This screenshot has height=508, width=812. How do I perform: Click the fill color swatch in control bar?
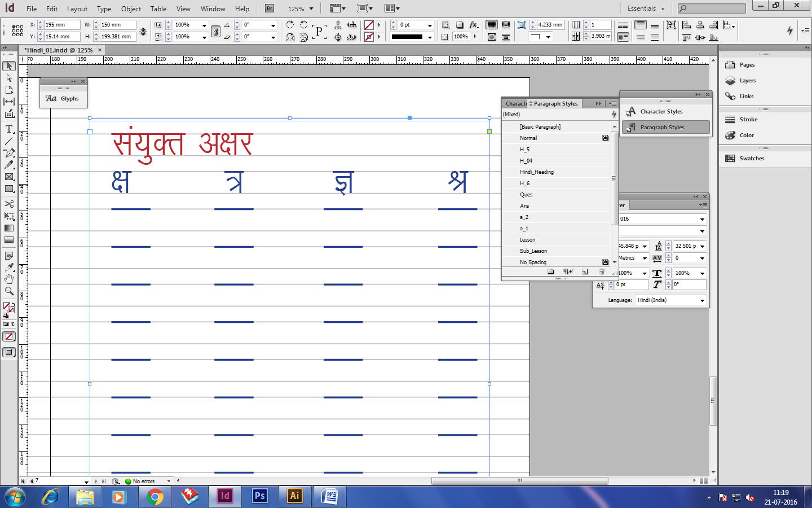pos(369,25)
